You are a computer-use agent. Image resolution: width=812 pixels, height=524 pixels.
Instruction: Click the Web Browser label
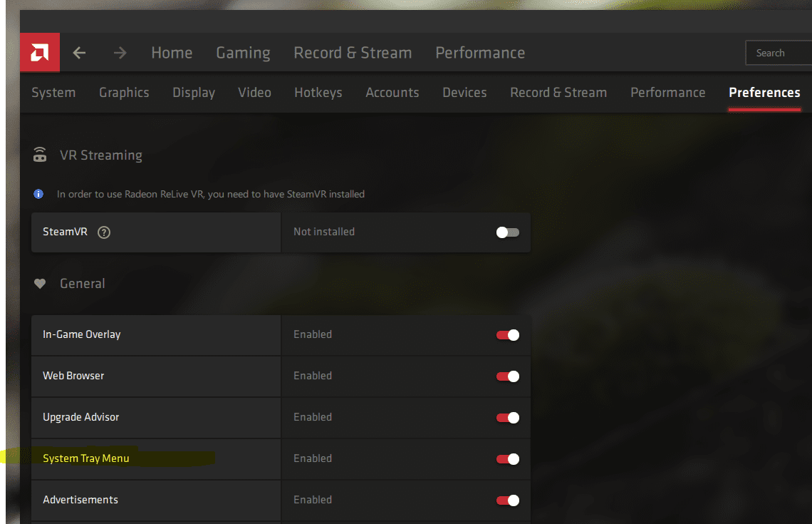click(x=73, y=376)
